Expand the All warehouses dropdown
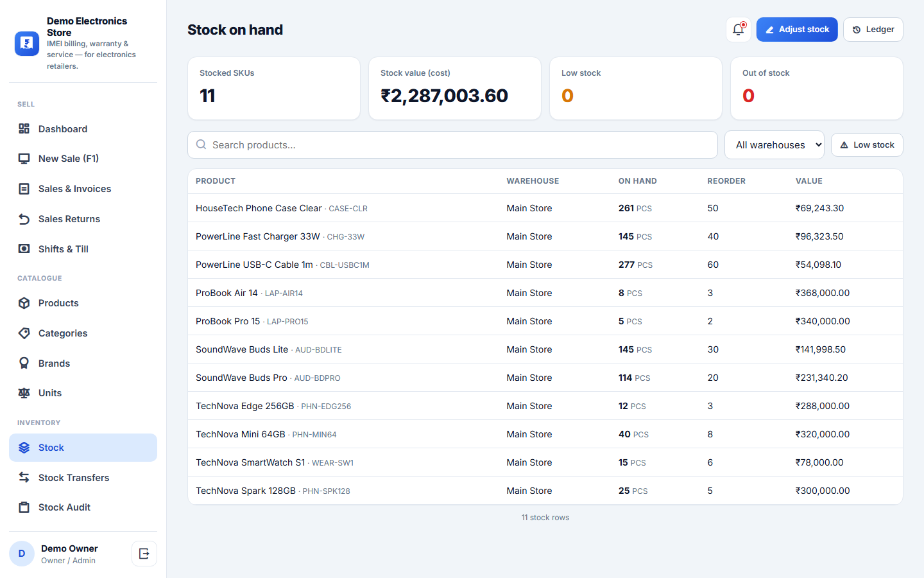This screenshot has width=924, height=578. point(774,145)
